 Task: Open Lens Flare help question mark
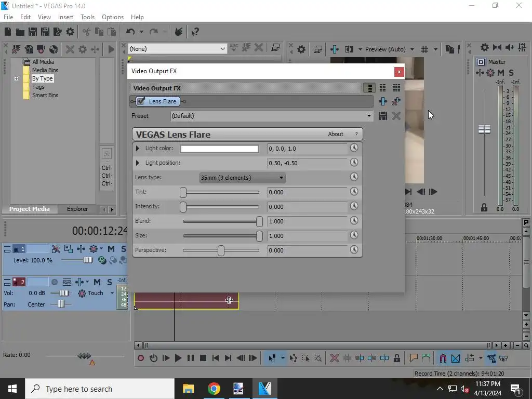coord(356,135)
